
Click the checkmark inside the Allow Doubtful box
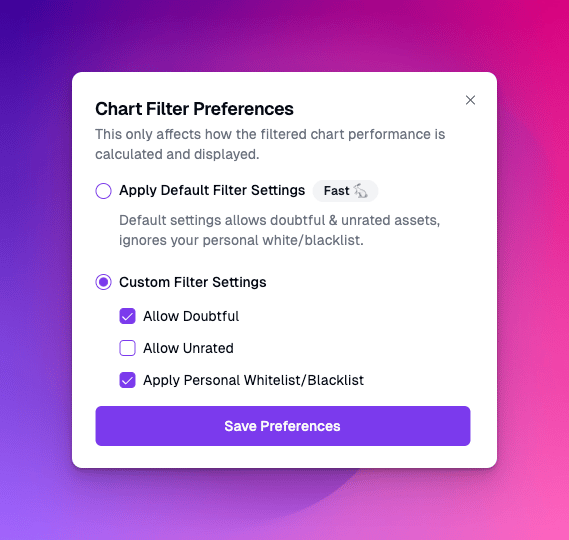click(x=127, y=317)
